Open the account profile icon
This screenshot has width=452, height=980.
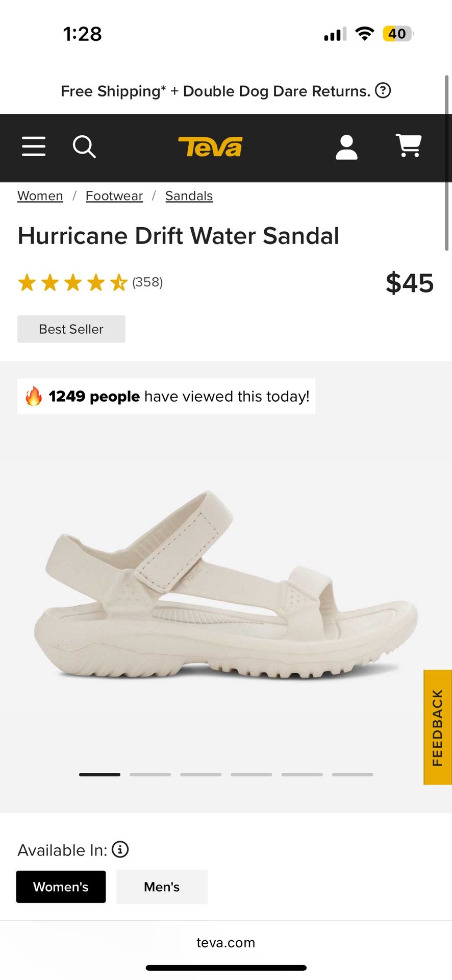[x=346, y=147]
